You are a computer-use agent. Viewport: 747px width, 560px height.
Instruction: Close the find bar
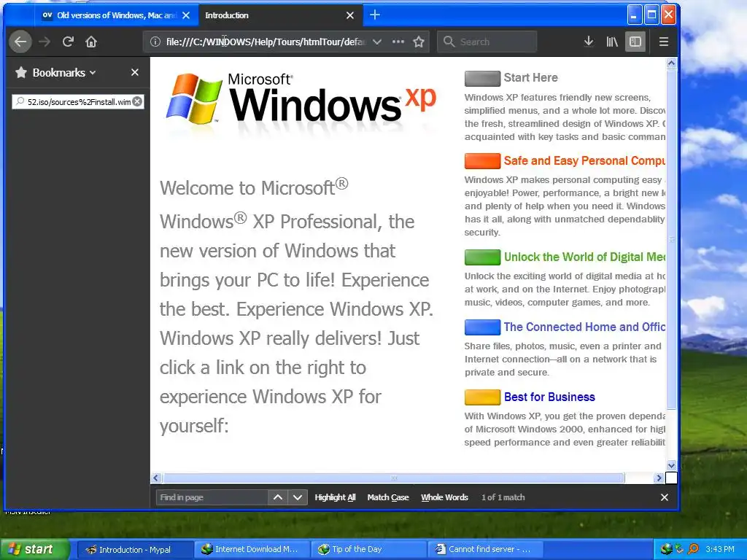[664, 497]
